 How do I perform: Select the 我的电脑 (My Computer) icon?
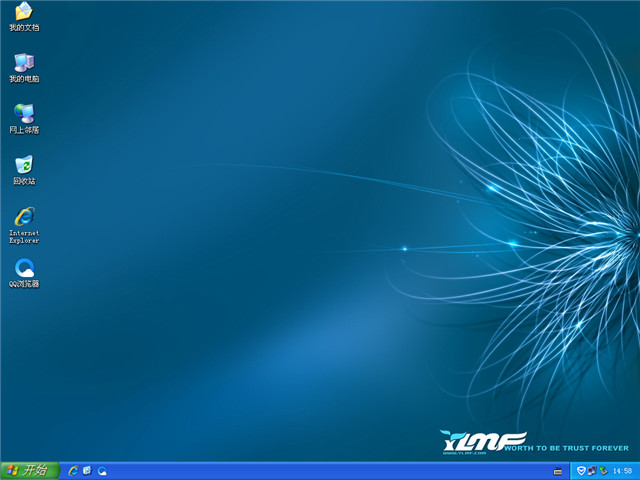24,63
